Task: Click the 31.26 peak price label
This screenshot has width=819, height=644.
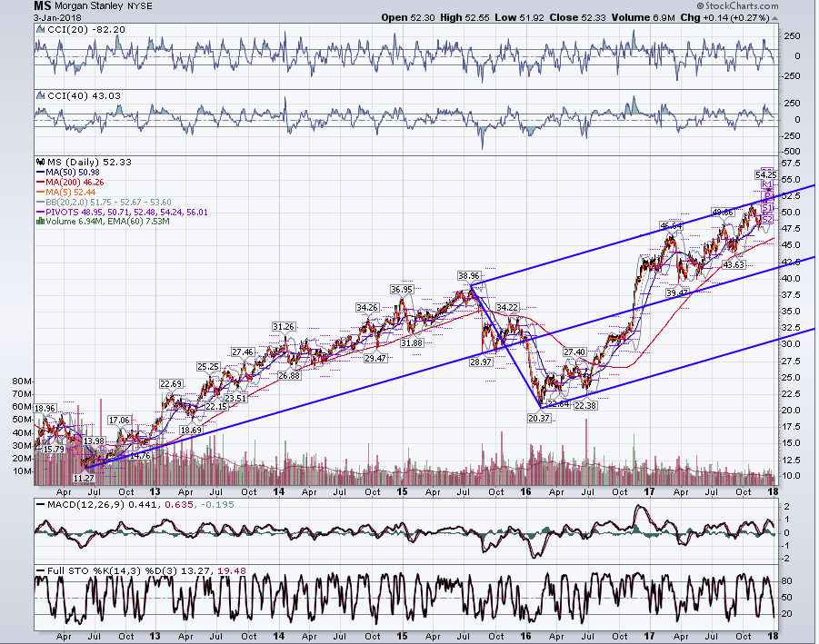Action: click(x=283, y=327)
